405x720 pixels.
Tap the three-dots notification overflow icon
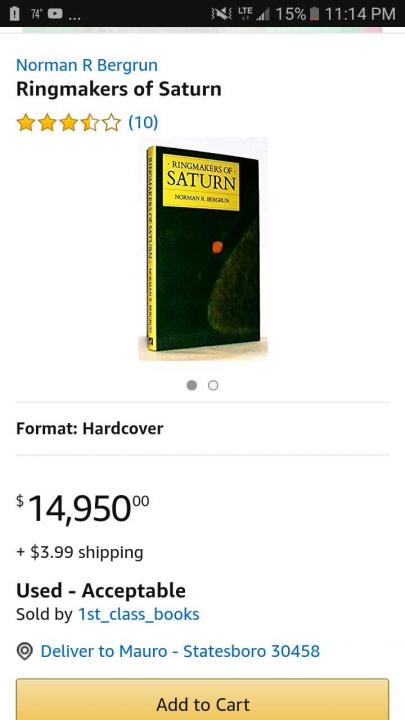click(x=74, y=18)
